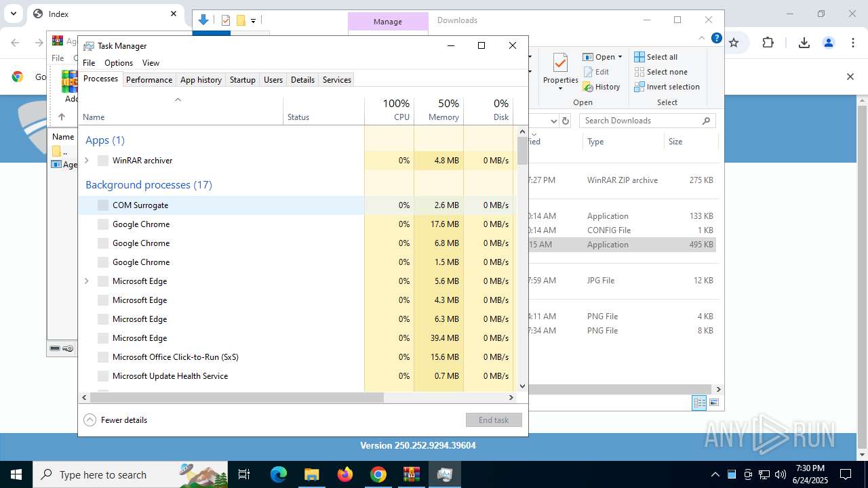Viewport: 868px width, 488px height.
Task: Open Task Manager View menu
Action: [151, 63]
